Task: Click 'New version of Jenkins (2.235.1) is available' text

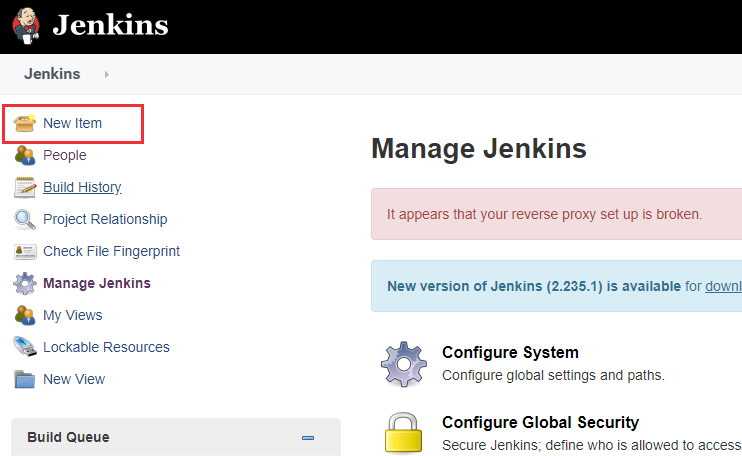Action: pyautogui.click(x=534, y=286)
